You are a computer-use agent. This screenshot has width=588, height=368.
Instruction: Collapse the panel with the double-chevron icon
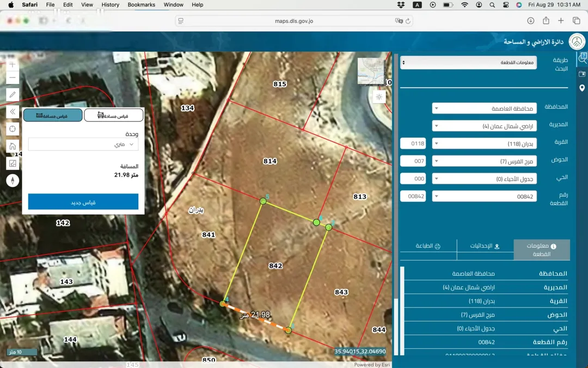(x=13, y=112)
